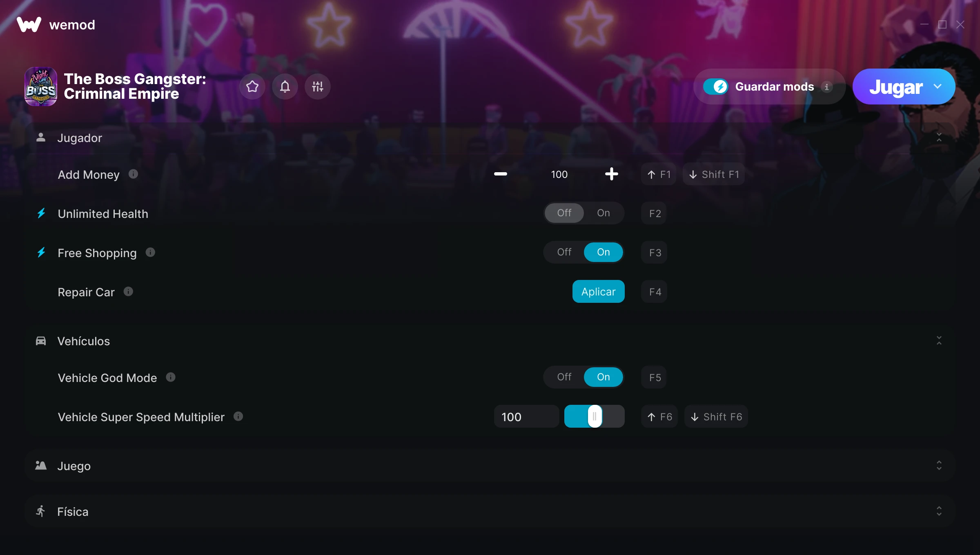Click the Aplicar button for Repair Car
Screen dimensions: 980x555
[598, 291]
